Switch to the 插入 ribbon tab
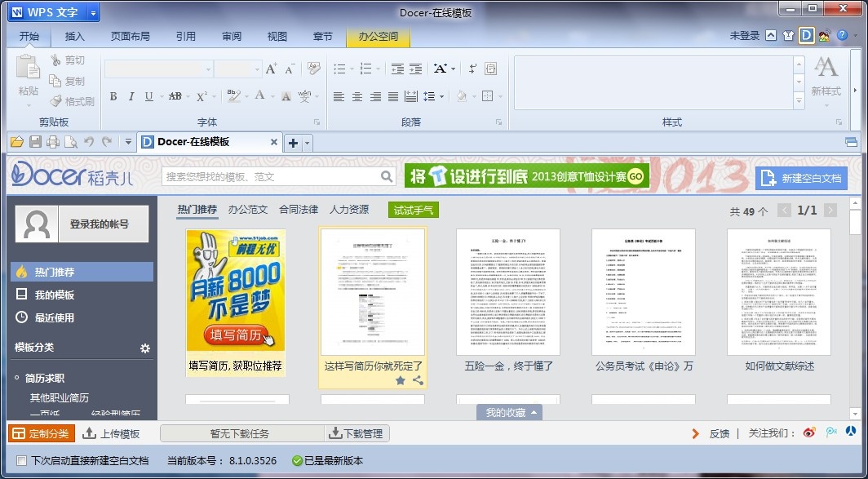 coord(73,37)
